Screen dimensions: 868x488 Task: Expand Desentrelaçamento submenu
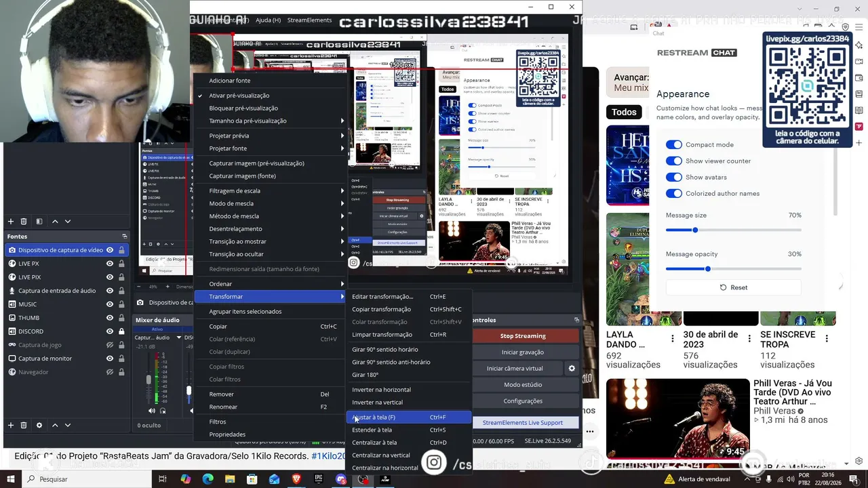pyautogui.click(x=270, y=228)
